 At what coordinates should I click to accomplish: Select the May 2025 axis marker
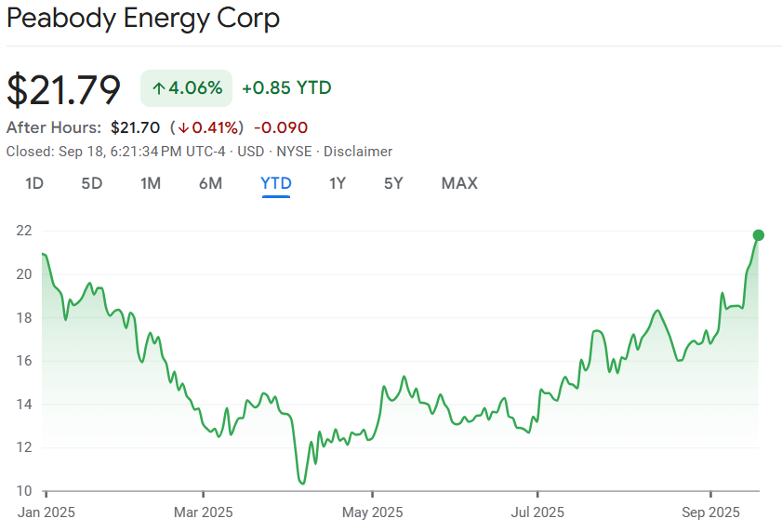click(x=372, y=512)
